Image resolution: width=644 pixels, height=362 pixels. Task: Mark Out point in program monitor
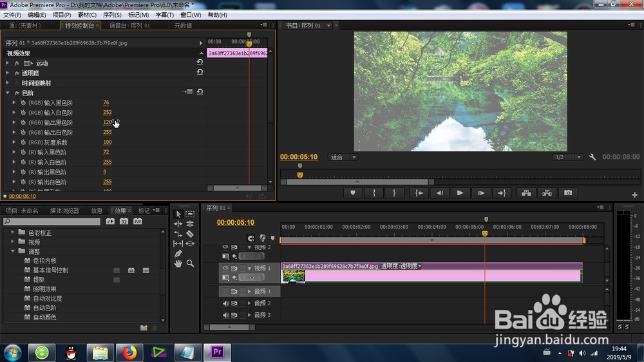click(394, 193)
